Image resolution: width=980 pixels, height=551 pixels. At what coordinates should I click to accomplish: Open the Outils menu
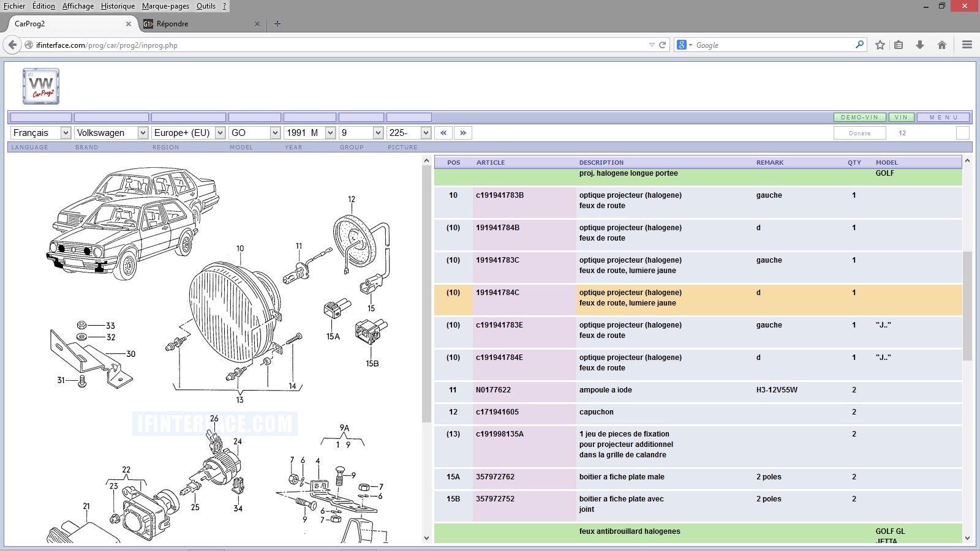click(206, 6)
